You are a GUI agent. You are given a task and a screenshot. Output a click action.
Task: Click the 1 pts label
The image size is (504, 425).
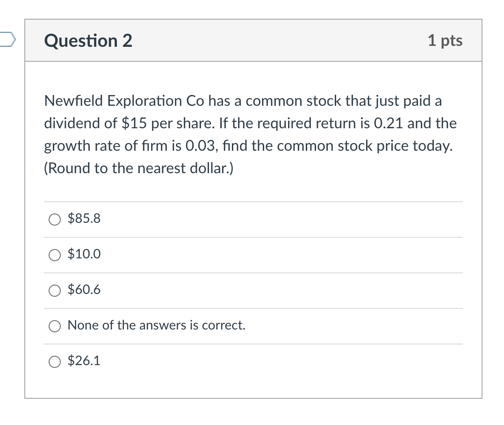(x=446, y=41)
